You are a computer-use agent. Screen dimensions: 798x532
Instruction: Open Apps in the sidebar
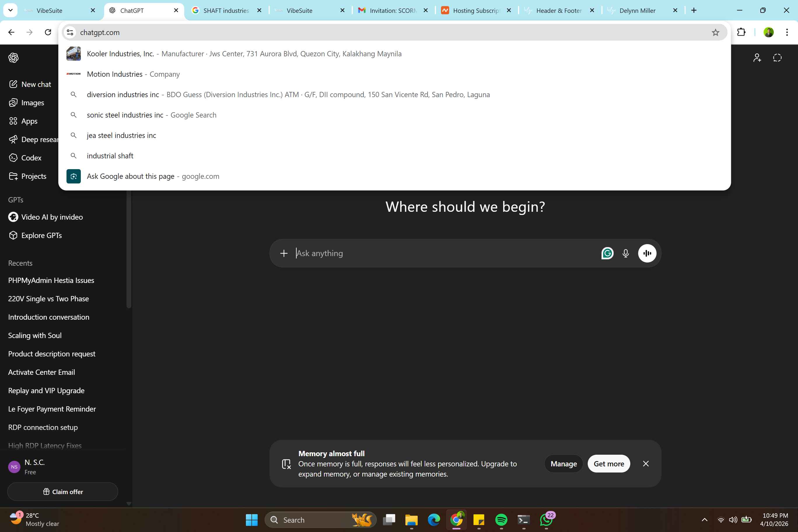pyautogui.click(x=23, y=121)
